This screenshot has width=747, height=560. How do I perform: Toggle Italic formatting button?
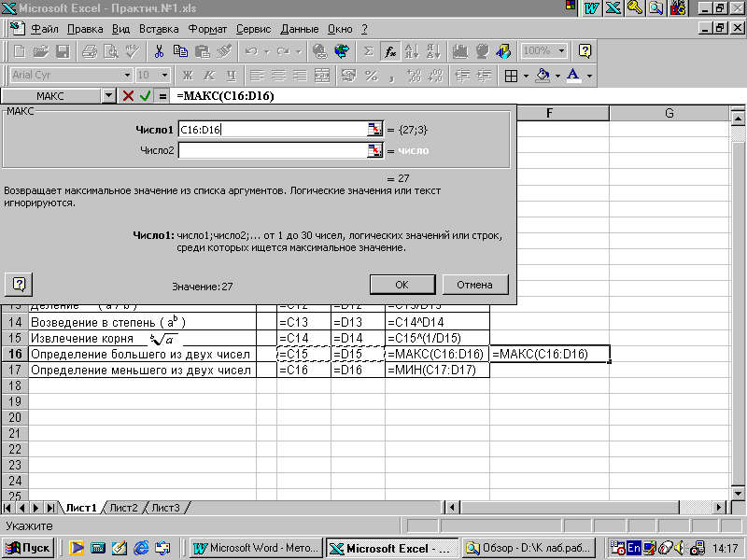coord(209,76)
